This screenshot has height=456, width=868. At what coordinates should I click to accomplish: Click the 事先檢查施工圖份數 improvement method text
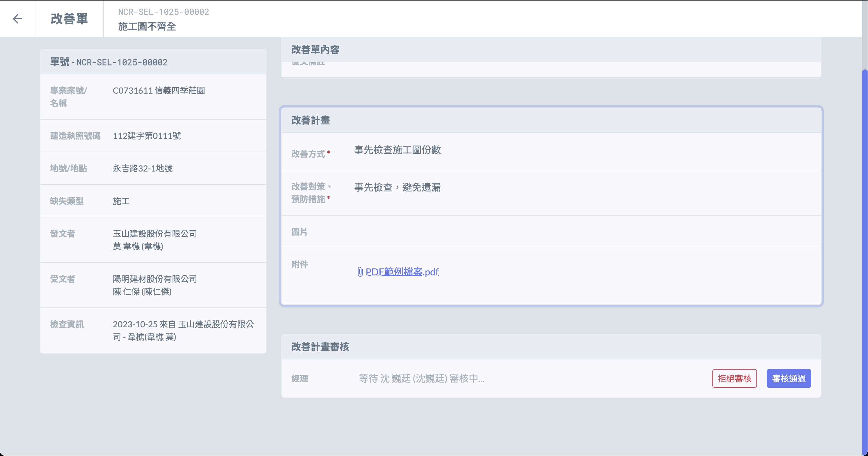coord(397,150)
